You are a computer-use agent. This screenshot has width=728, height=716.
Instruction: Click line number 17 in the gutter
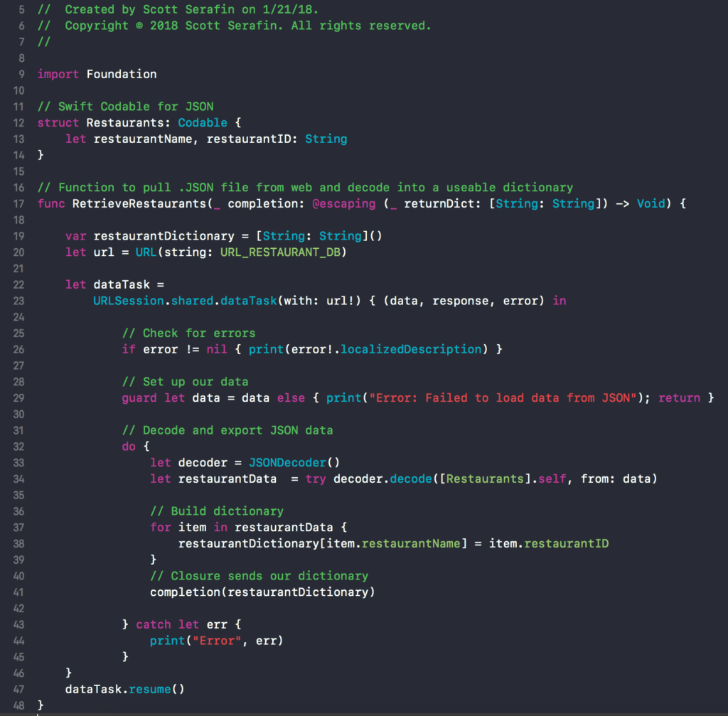pyautogui.click(x=18, y=203)
